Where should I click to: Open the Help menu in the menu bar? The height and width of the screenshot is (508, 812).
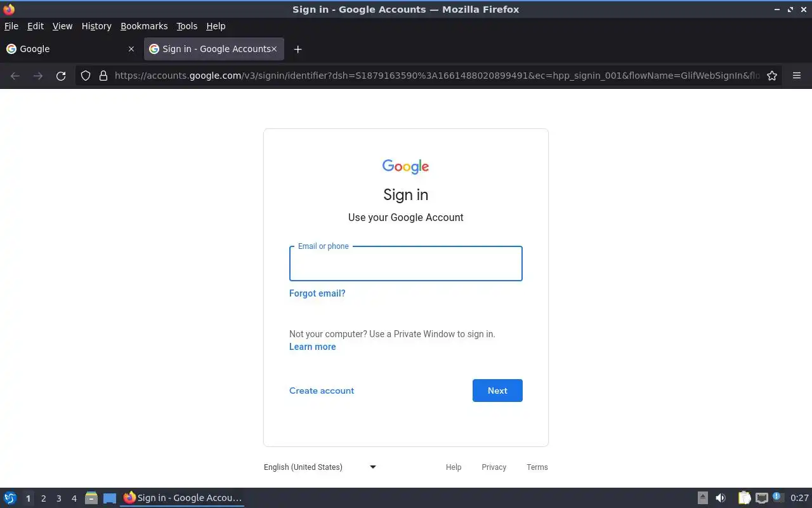[216, 26]
